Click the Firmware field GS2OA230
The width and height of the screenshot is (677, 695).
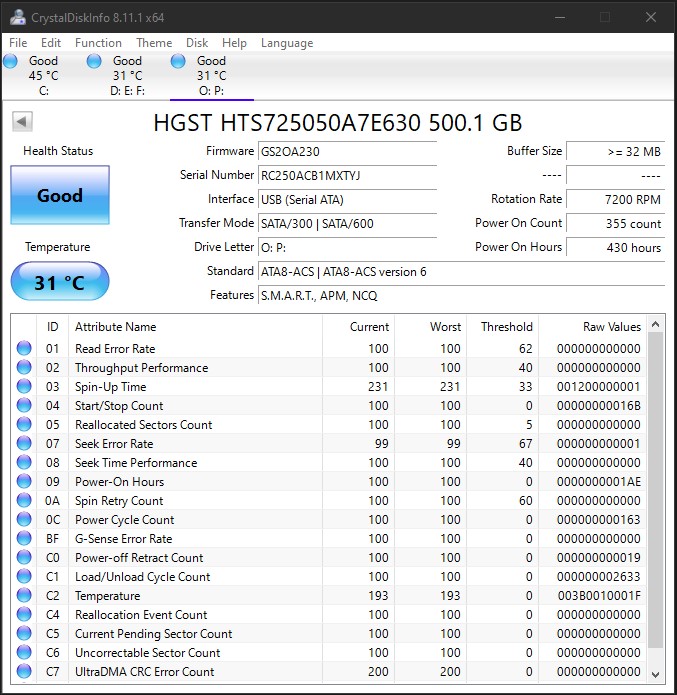click(348, 152)
